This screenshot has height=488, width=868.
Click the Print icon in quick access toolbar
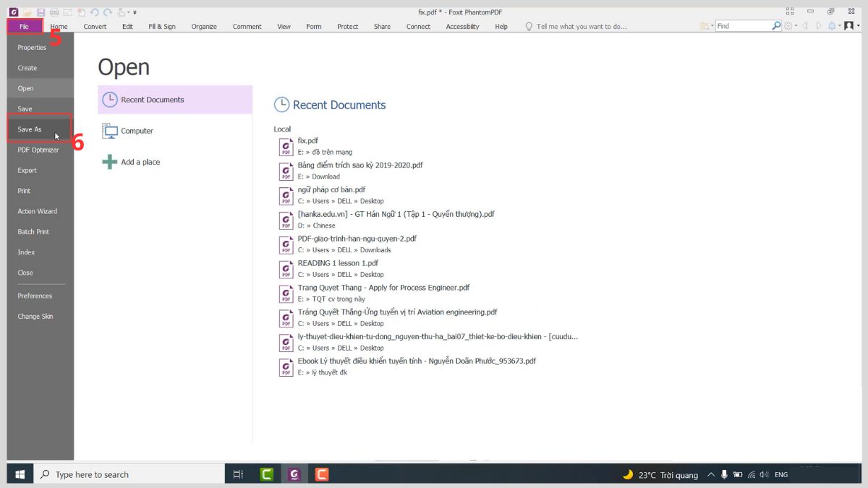pyautogui.click(x=54, y=12)
